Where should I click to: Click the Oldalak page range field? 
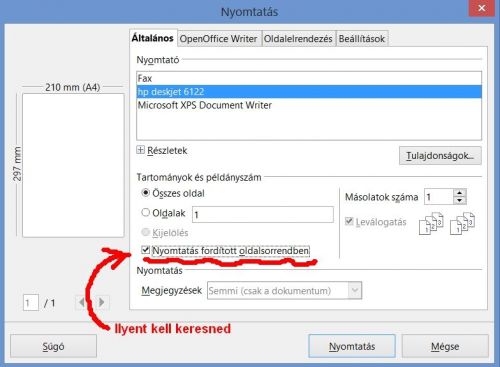263,214
